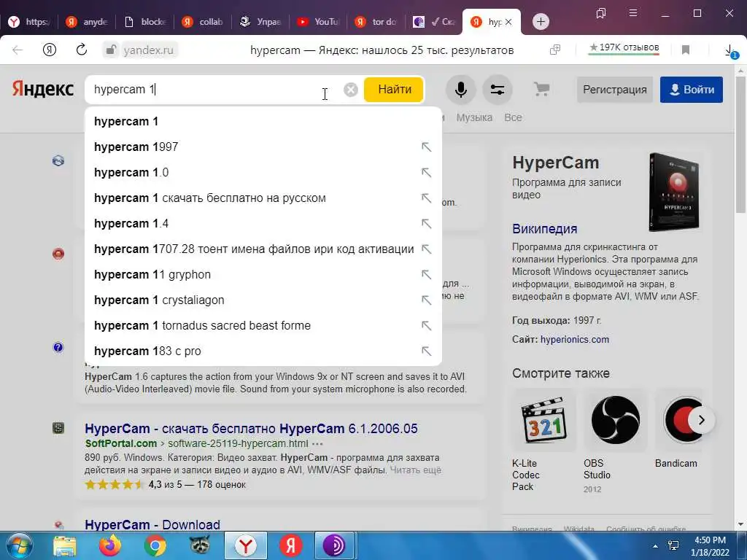Open File Explorer from the taskbar
Screen dimensions: 747x560
pos(65,545)
